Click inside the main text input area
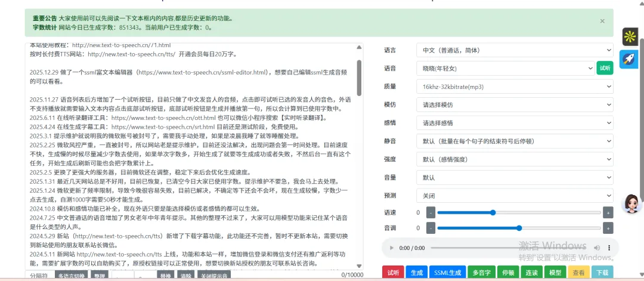The width and height of the screenshot is (644, 281). point(190,156)
